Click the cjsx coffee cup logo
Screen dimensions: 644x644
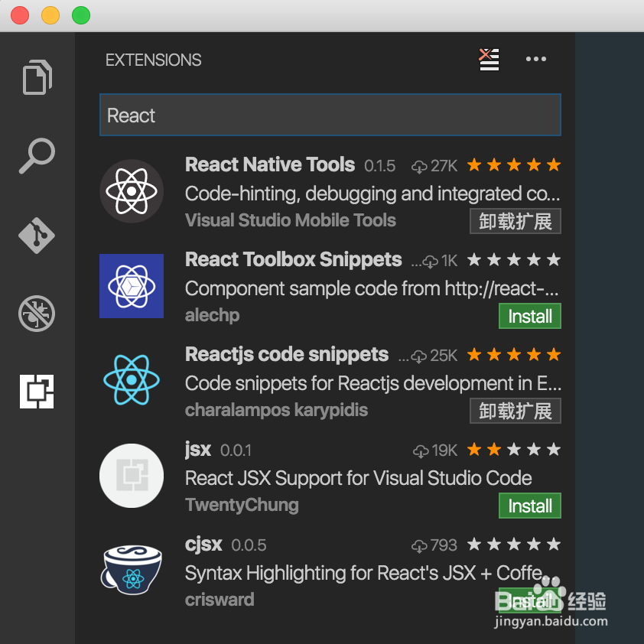pos(132,570)
